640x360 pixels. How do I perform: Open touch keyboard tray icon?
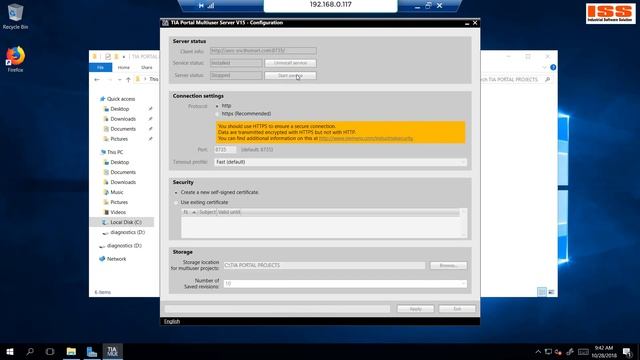pos(583,352)
